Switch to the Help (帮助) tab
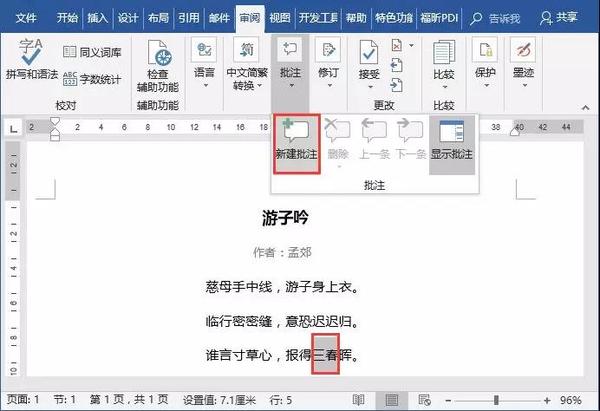The width and height of the screenshot is (600, 411). click(355, 18)
